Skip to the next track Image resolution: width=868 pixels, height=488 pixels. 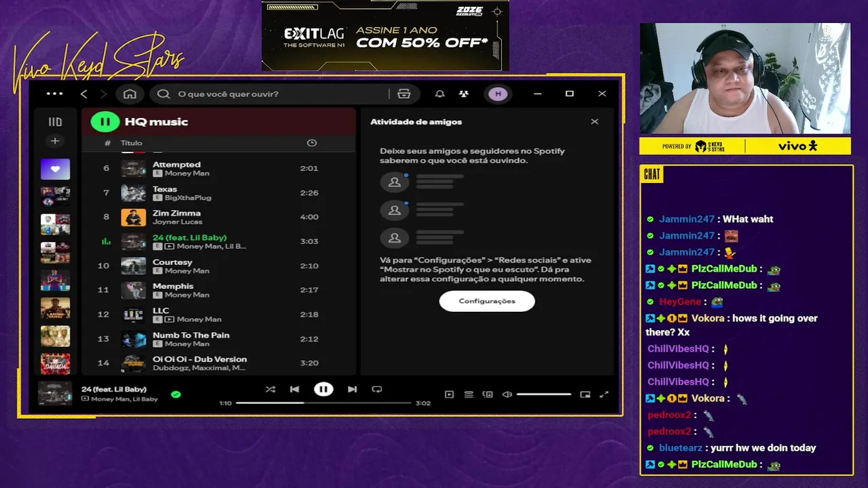[352, 389]
